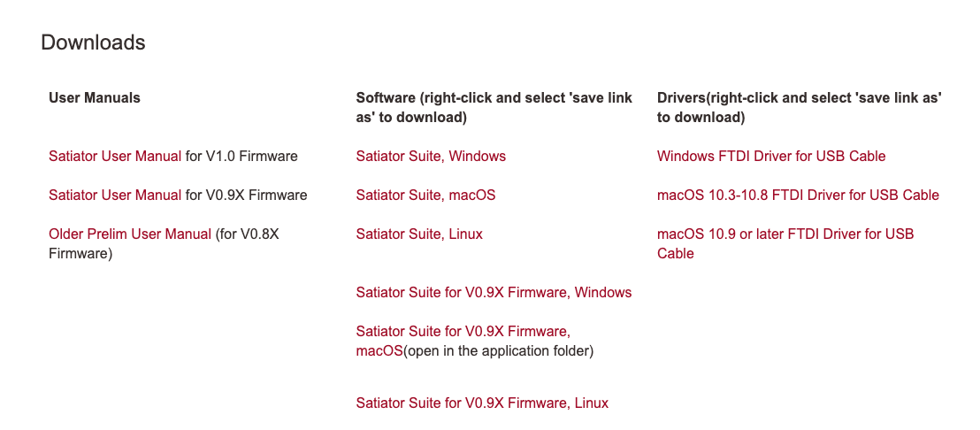Viewport: 980px width, 430px height.
Task: Open Satiator User Manual for V1.0 Firmware
Action: 115,157
